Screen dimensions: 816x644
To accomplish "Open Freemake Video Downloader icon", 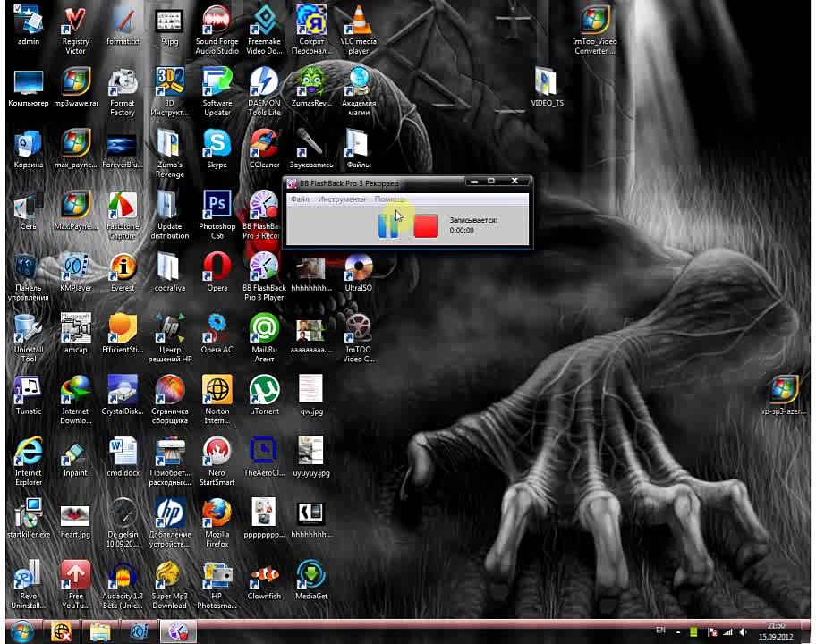I will point(264,30).
